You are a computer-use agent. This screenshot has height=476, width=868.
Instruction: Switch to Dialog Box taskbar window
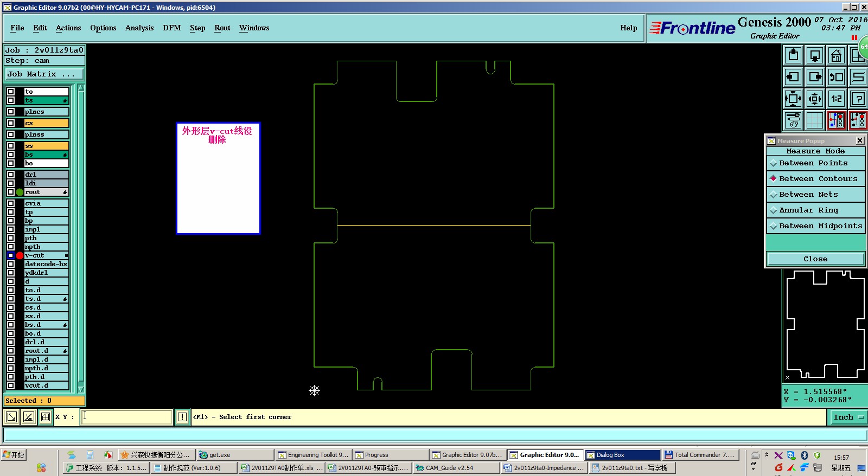coord(623,455)
